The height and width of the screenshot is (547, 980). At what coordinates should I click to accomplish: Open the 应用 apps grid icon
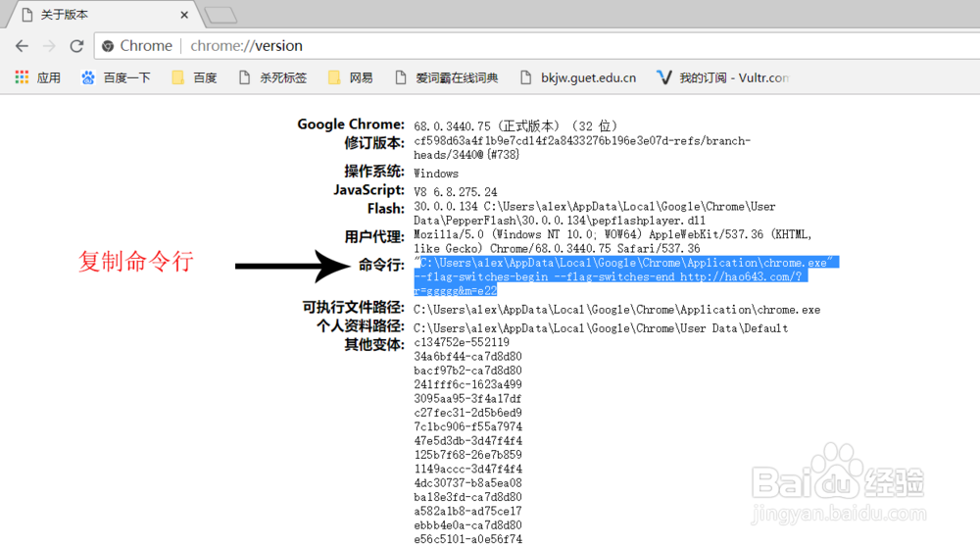point(22,76)
